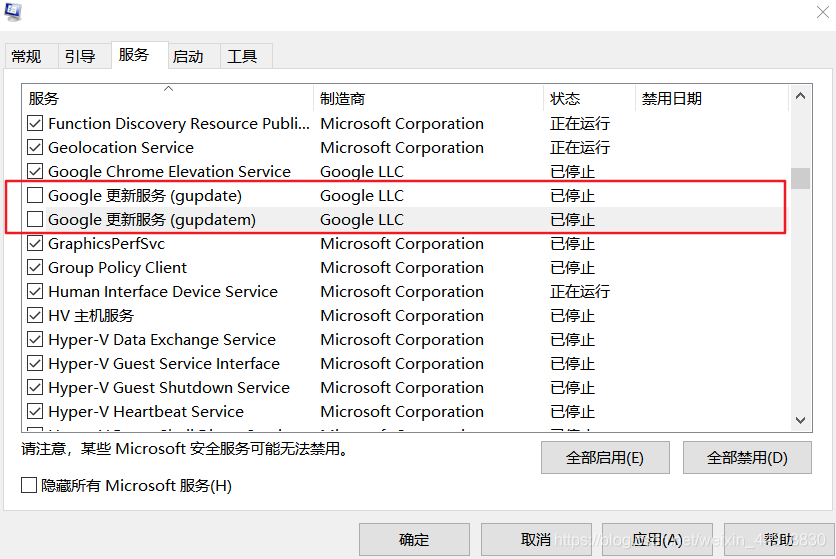Click 正在运行 status of Geolocation Service
This screenshot has height=559, width=836.
[580, 148]
